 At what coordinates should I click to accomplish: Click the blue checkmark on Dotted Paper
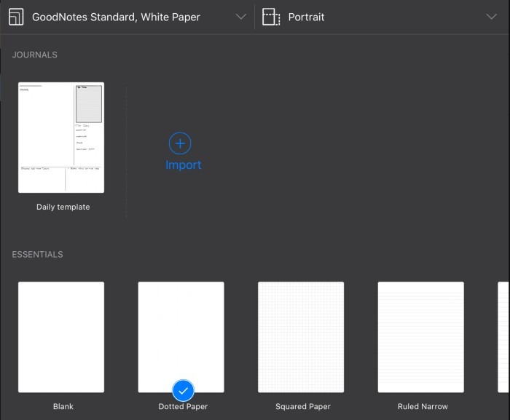[x=183, y=390]
